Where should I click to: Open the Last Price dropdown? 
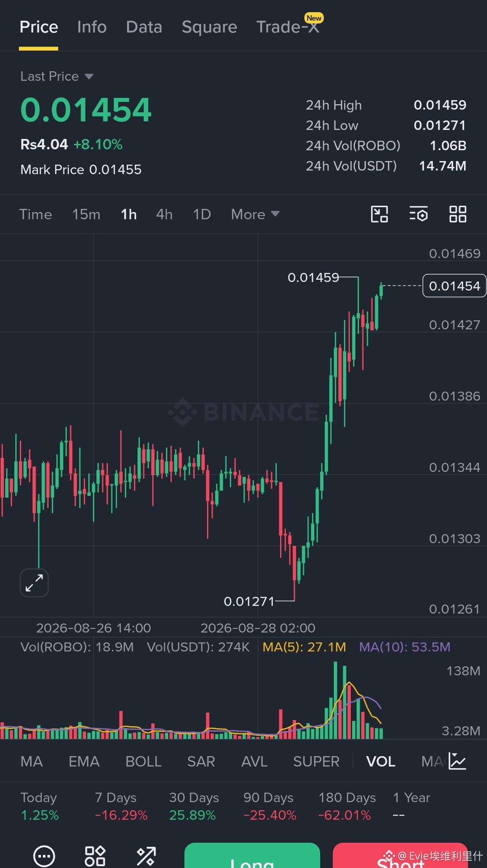coord(57,76)
